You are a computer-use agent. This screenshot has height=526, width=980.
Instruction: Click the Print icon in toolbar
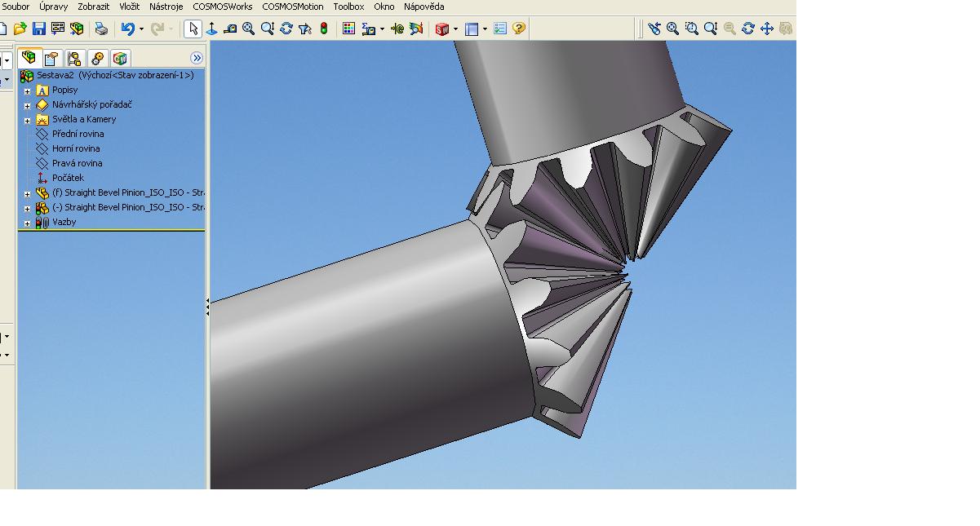(101, 29)
